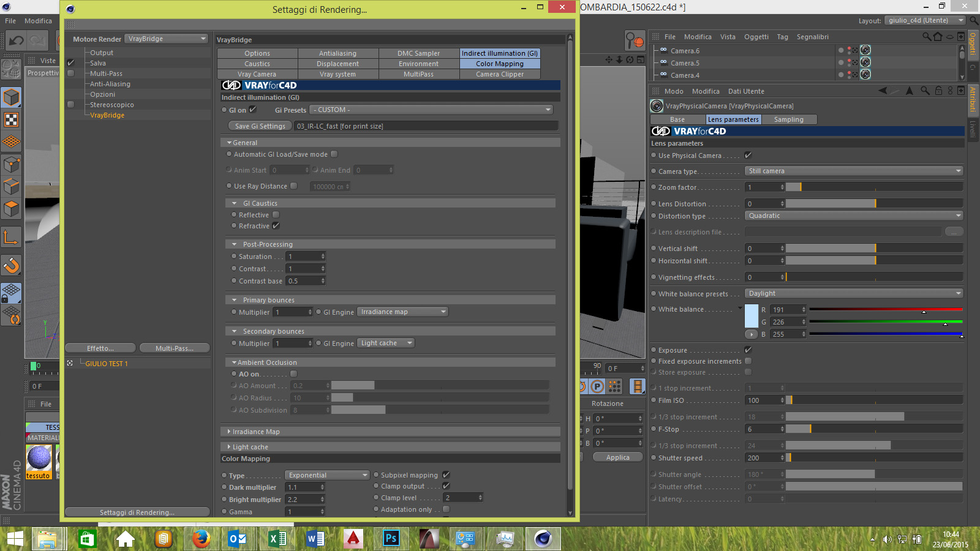Click the render magnifier icon beside viewport
Image resolution: width=980 pixels, height=551 pixels.
point(635,41)
